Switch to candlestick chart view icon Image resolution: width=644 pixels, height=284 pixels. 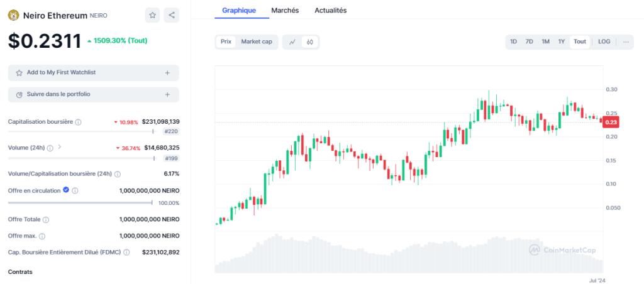(310, 41)
